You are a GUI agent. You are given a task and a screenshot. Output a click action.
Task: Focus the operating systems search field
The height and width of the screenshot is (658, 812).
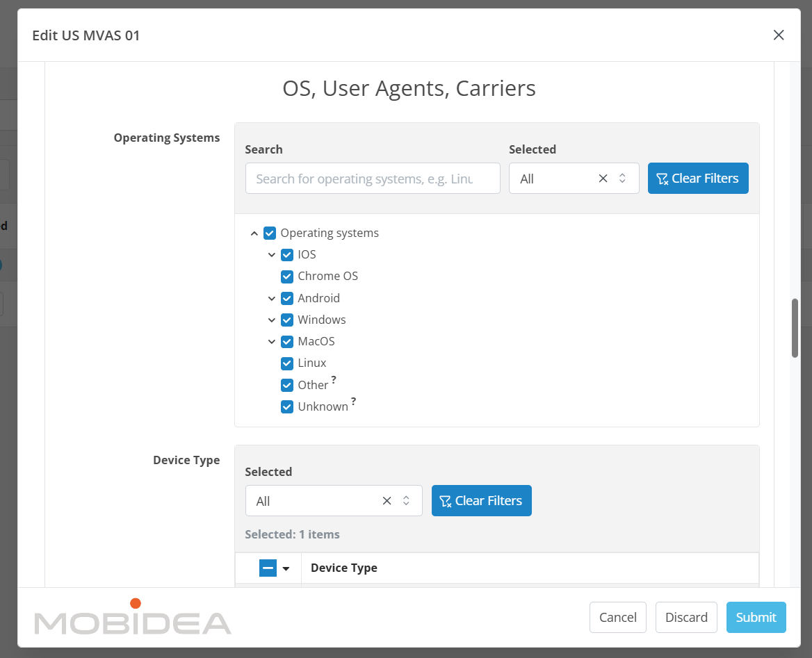coord(372,179)
